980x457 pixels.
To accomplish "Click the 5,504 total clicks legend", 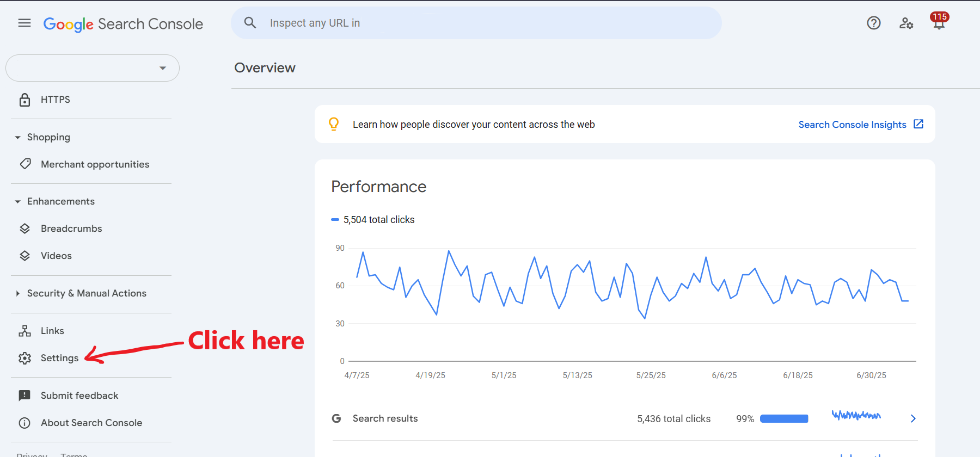I will pos(373,220).
